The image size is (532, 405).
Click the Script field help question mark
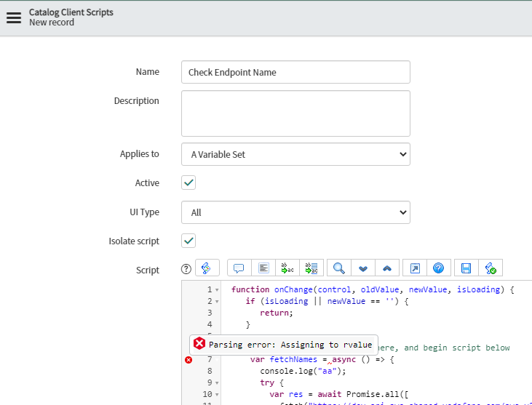pos(186,269)
